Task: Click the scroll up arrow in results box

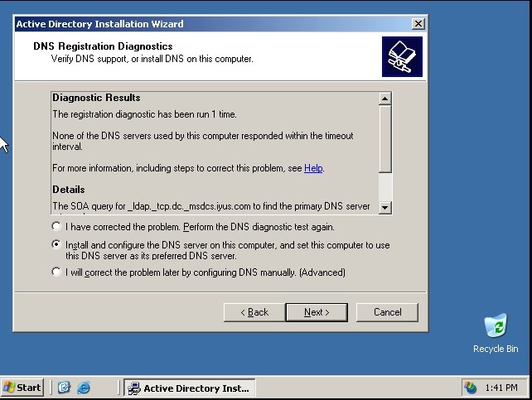Action: click(x=384, y=99)
